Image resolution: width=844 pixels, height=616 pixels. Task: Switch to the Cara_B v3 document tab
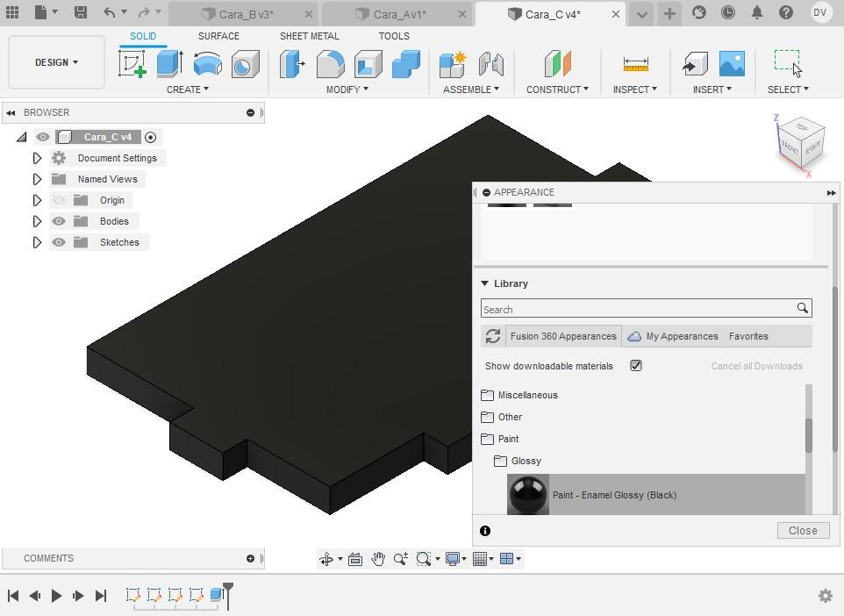[243, 15]
